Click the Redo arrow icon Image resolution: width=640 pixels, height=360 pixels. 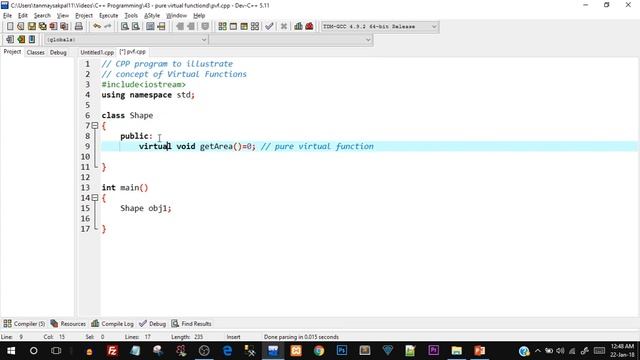click(108, 27)
